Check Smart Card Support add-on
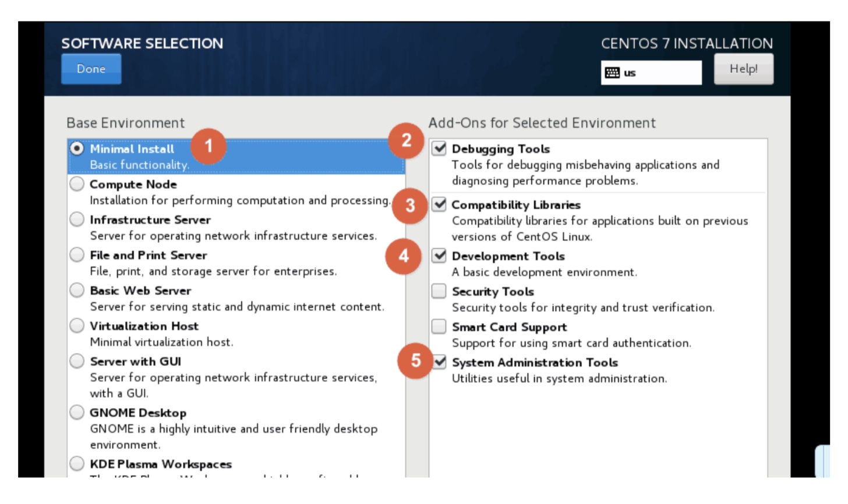848x504 pixels. click(439, 327)
